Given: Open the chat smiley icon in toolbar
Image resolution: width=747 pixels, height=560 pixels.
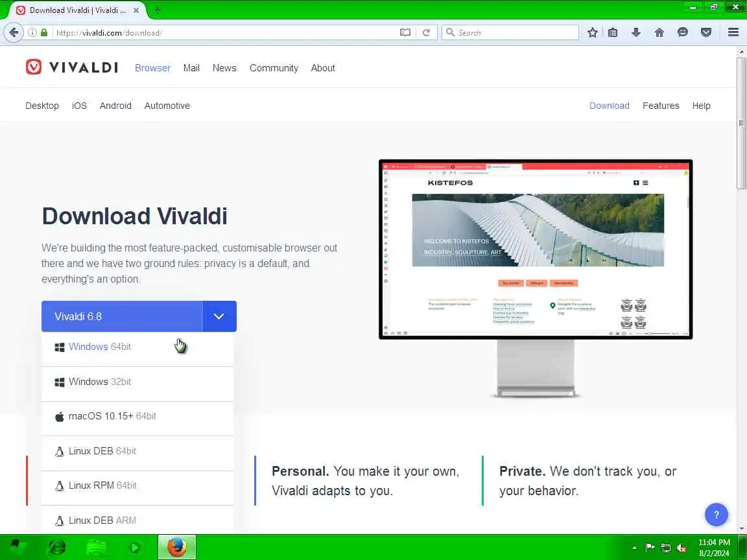Looking at the screenshot, I should (683, 32).
